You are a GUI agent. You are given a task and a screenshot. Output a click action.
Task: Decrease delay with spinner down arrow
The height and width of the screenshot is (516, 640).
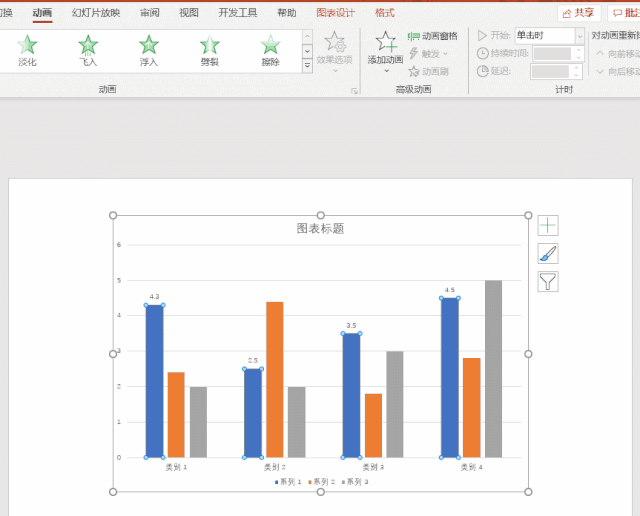(x=576, y=75)
